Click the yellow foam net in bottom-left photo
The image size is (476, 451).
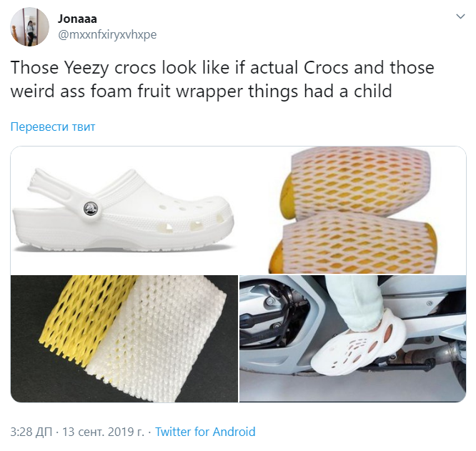[82, 319]
